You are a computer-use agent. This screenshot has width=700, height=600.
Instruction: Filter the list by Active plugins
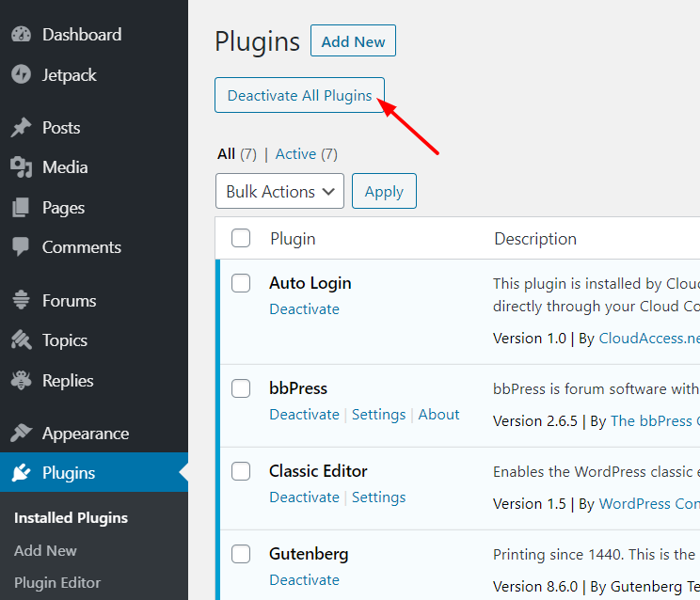coord(295,154)
